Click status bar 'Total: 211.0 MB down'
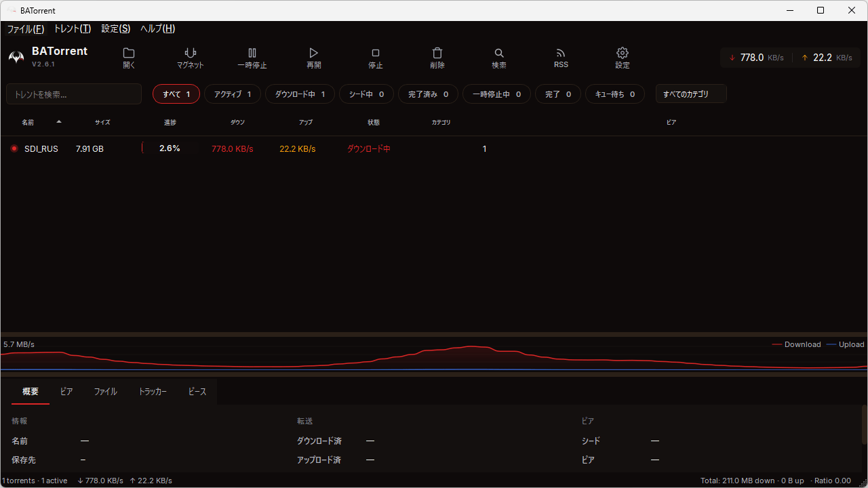Screen dimensions: 868x488 pos(737,481)
